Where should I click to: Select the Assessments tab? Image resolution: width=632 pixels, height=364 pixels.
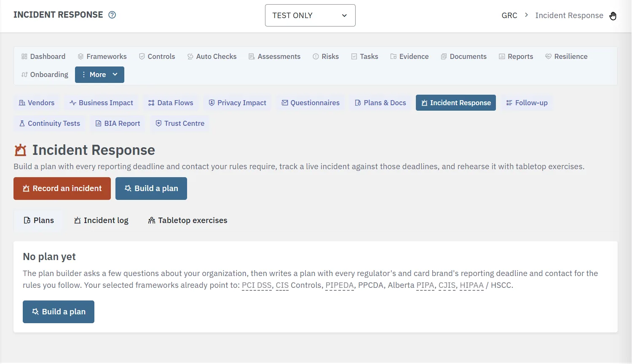click(x=275, y=56)
